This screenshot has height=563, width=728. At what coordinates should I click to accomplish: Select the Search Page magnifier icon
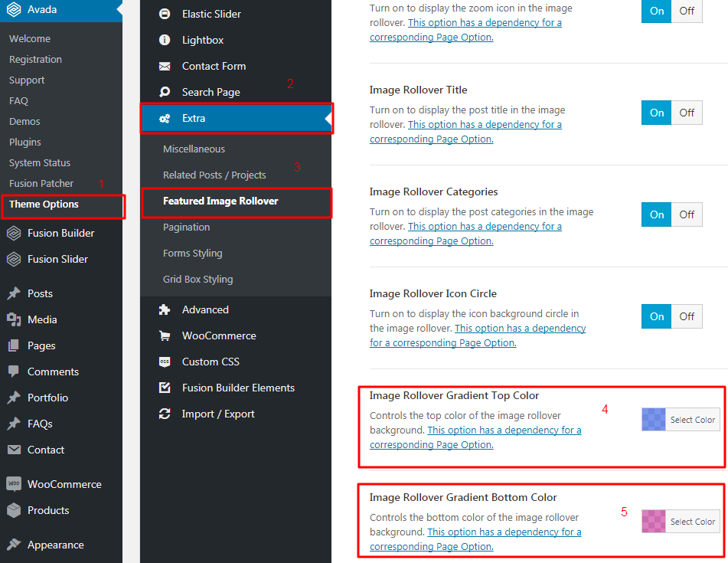pos(164,92)
